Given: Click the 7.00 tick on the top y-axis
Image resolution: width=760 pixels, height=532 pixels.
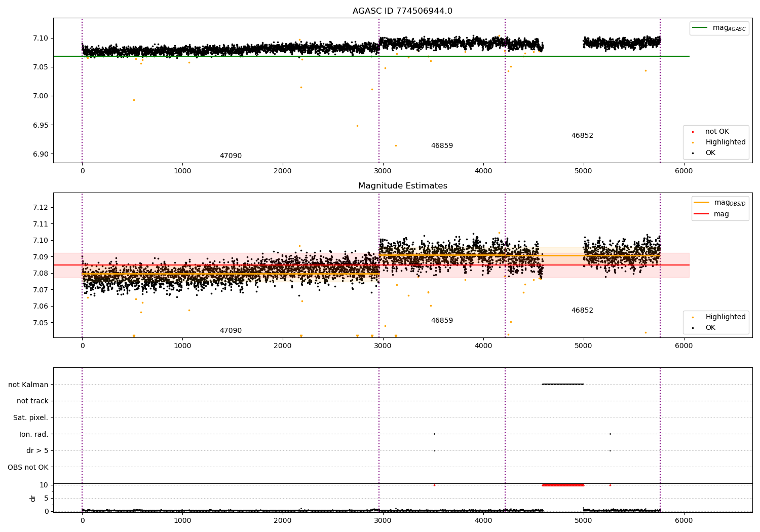Looking at the screenshot, I should point(40,96).
